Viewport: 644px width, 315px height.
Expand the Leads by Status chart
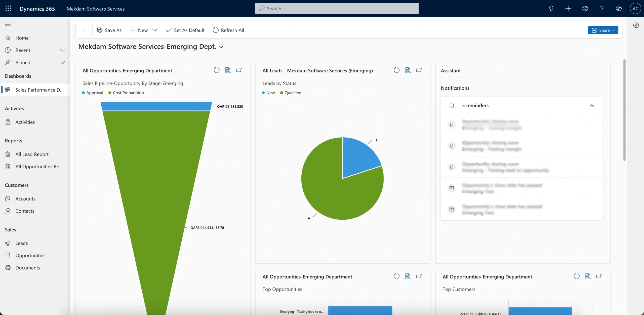(x=419, y=70)
